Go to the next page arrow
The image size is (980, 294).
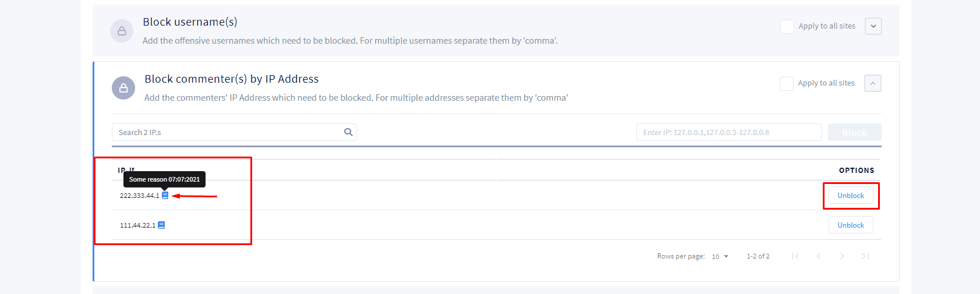click(x=842, y=256)
